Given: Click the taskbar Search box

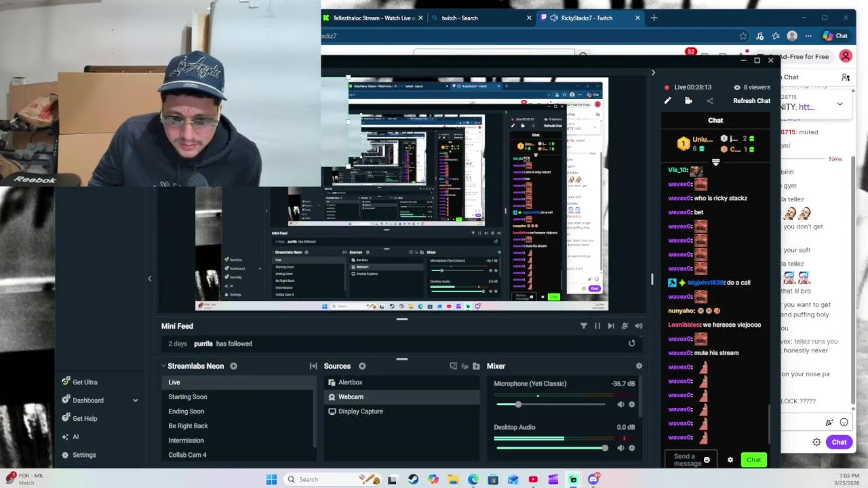Looking at the screenshot, I should 333,479.
